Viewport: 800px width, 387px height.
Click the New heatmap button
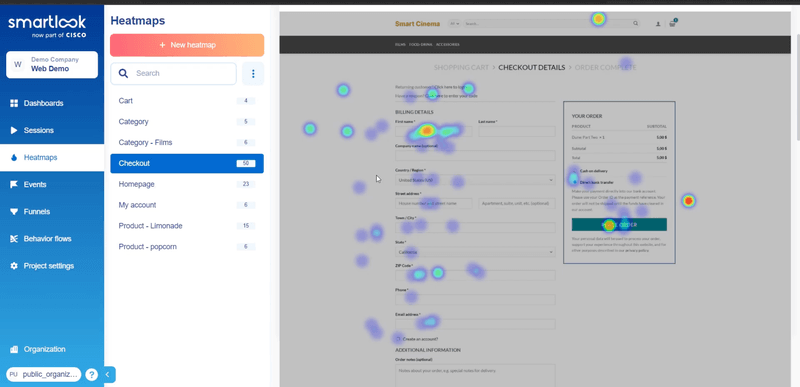[x=187, y=45]
